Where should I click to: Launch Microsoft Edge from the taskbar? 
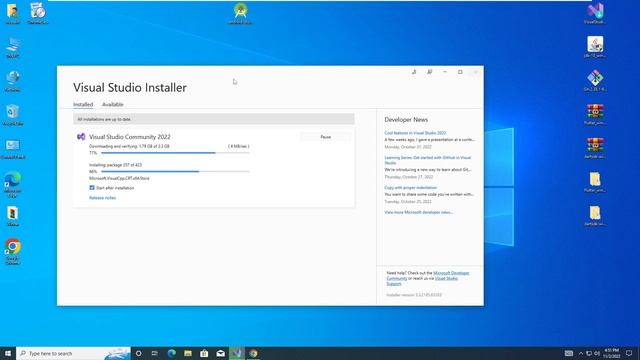click(171, 353)
